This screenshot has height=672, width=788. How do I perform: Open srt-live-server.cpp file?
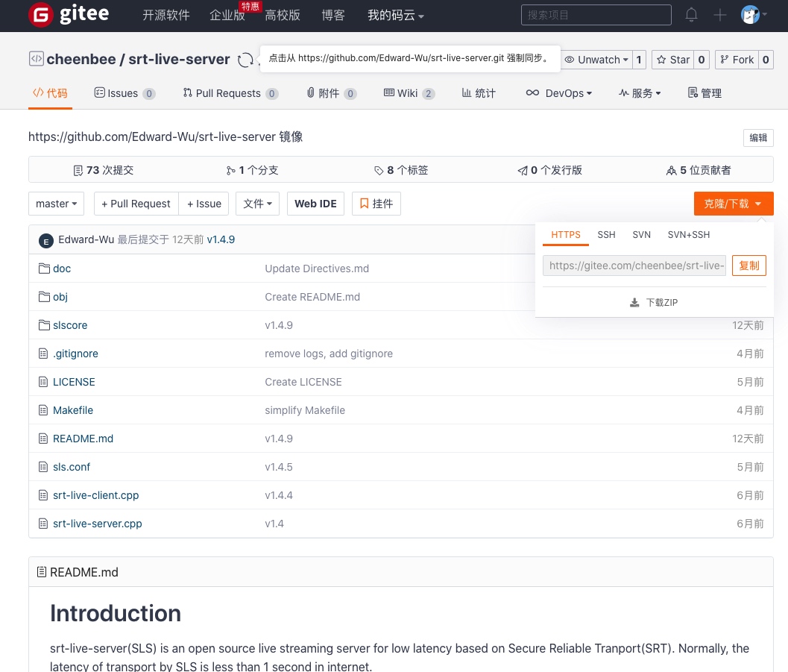coord(98,524)
